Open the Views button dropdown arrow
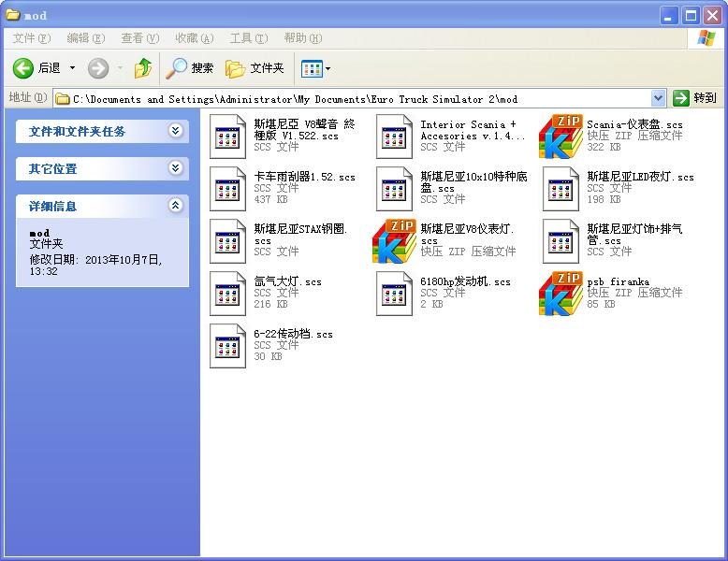The width and height of the screenshot is (728, 561). pos(328,68)
